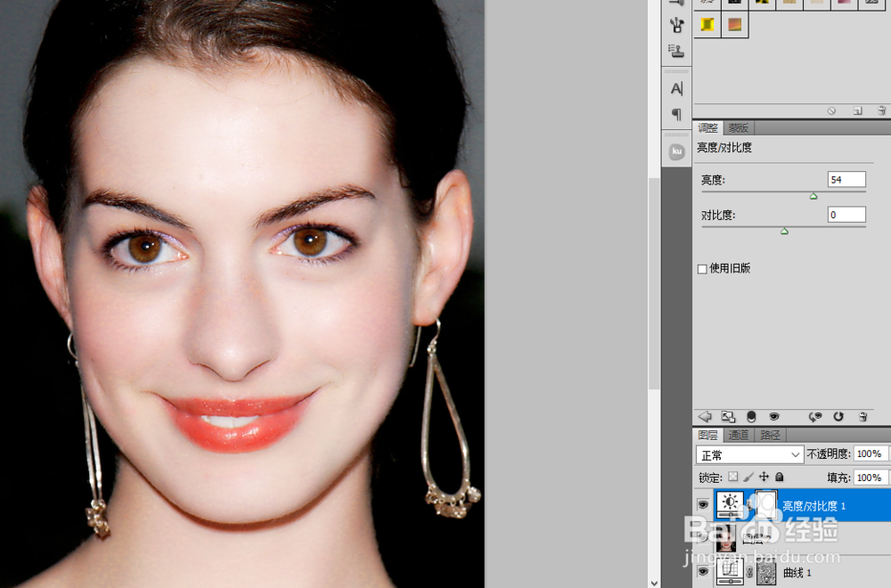
Task: Select the 曲线 1 layer mask thumbnail
Action: pos(766,572)
